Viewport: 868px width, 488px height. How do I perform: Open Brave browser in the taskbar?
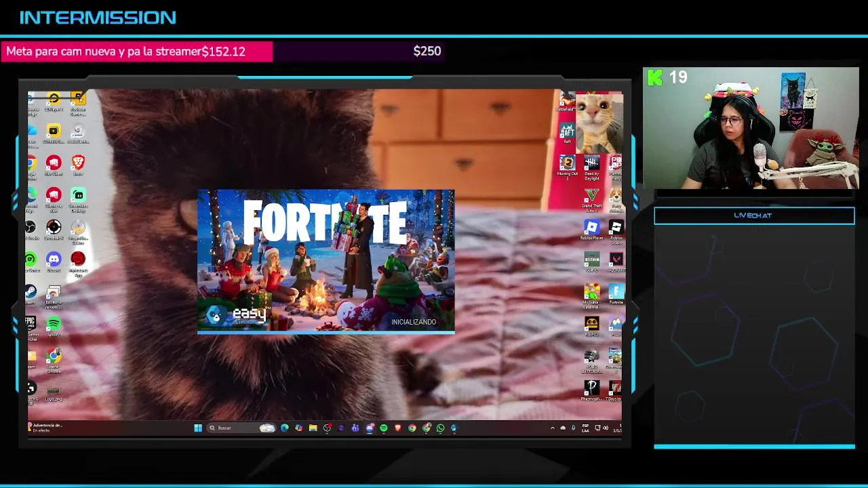pyautogui.click(x=398, y=428)
